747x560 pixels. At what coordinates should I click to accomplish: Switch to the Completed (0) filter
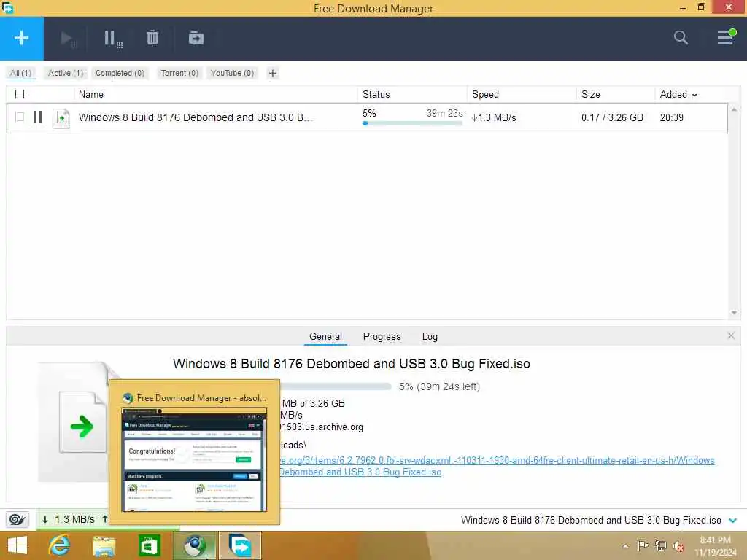click(120, 73)
